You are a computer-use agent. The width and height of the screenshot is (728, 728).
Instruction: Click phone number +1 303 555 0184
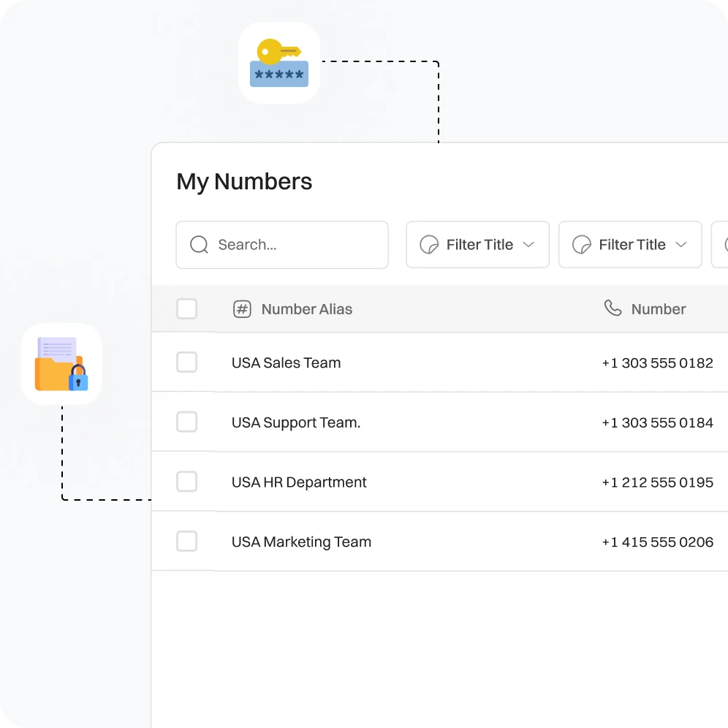tap(657, 422)
